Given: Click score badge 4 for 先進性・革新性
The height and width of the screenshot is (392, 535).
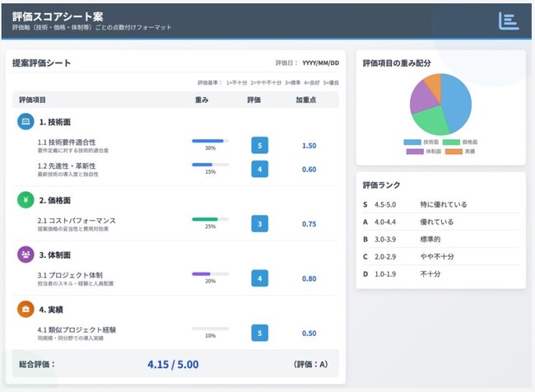Looking at the screenshot, I should click(260, 169).
